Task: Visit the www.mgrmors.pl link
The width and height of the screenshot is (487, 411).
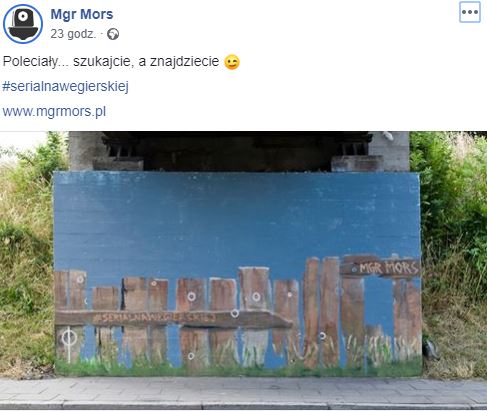Action: coord(54,111)
